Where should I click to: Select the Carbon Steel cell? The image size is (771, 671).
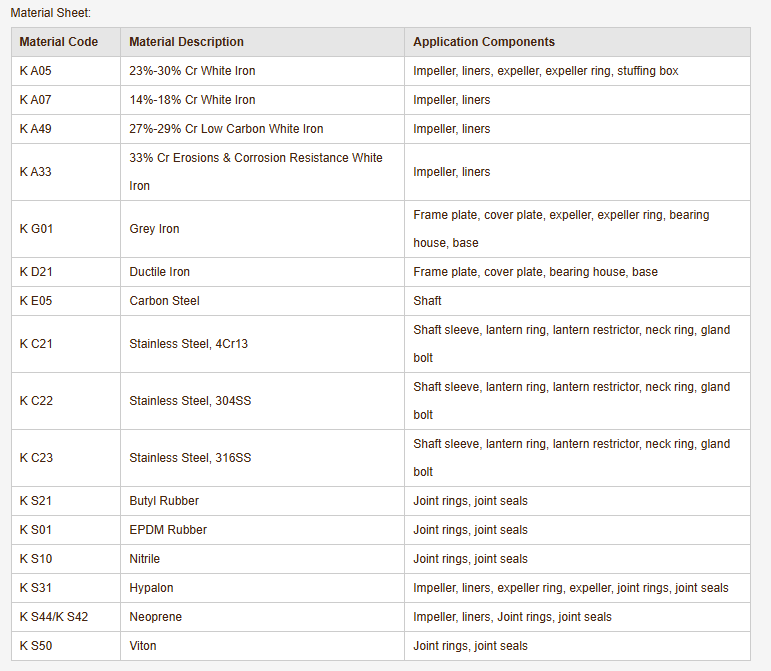tap(164, 301)
